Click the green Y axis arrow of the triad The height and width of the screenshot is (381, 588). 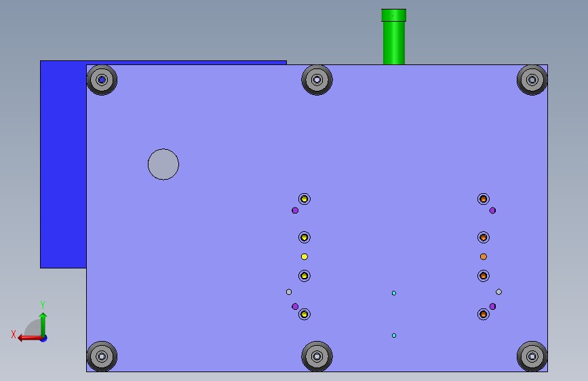pyautogui.click(x=43, y=324)
